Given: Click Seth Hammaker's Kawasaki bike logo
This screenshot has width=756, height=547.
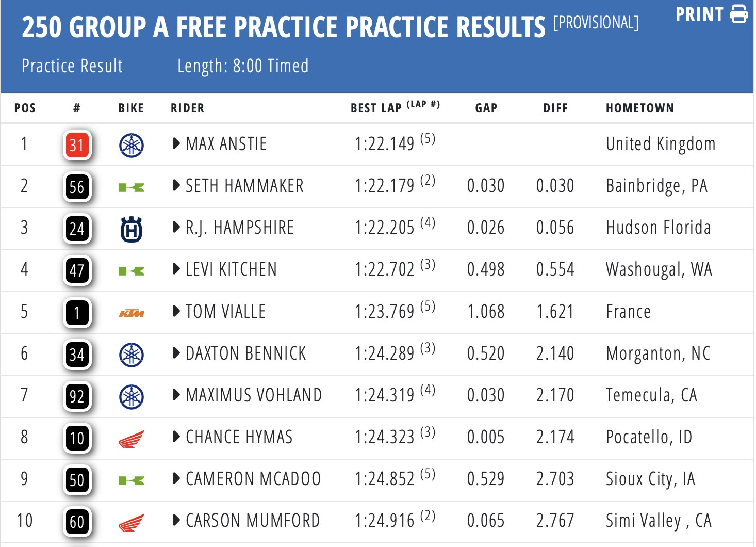Looking at the screenshot, I should pos(132,187).
